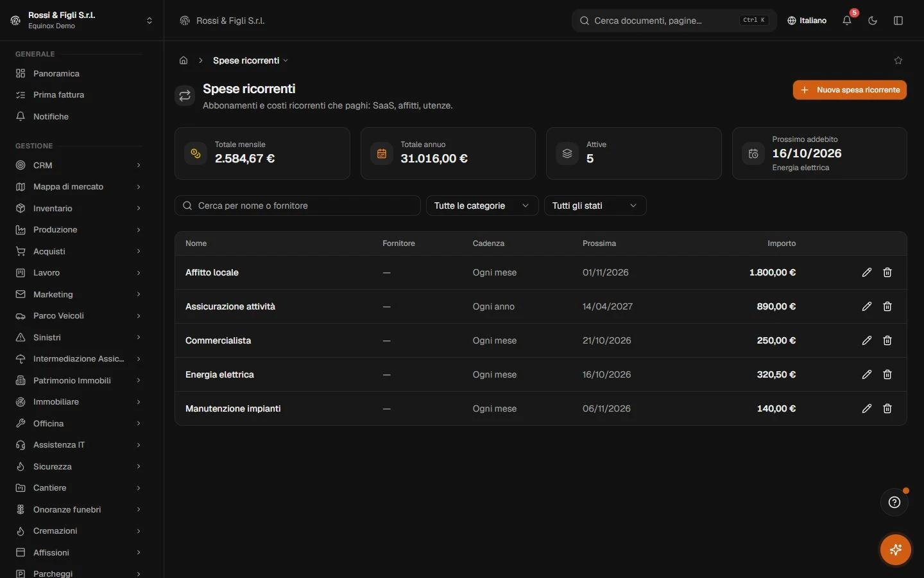Go to home via breadcrumb icon
The width and height of the screenshot is (924, 578).
coord(184,60)
